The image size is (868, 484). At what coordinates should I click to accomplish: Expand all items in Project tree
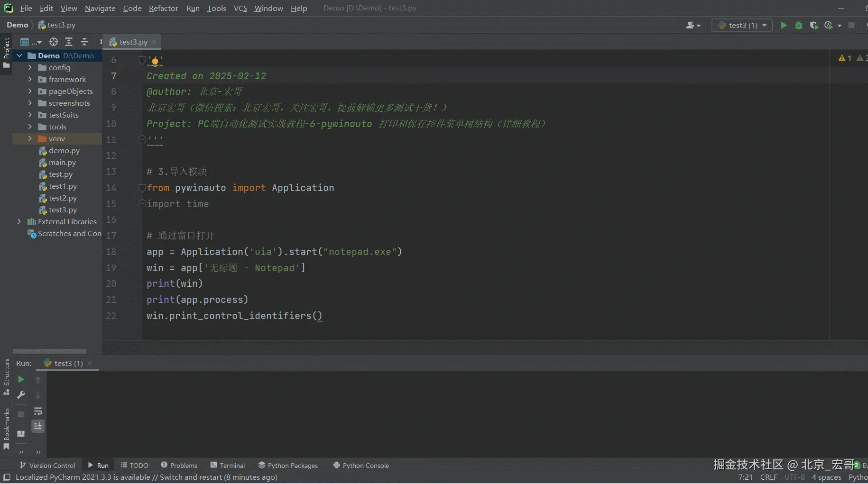(69, 42)
